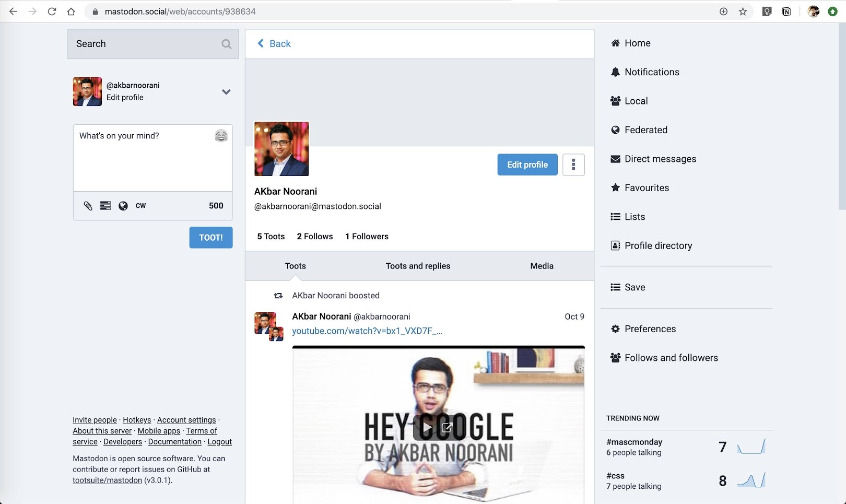Add a poll to the toot
Screen dimensions: 846x504
click(105, 206)
